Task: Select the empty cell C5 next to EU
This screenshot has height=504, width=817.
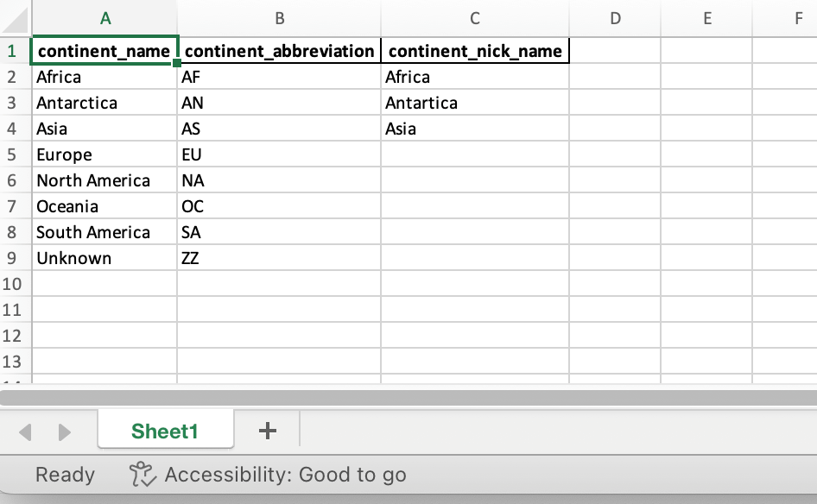Action: 475,154
